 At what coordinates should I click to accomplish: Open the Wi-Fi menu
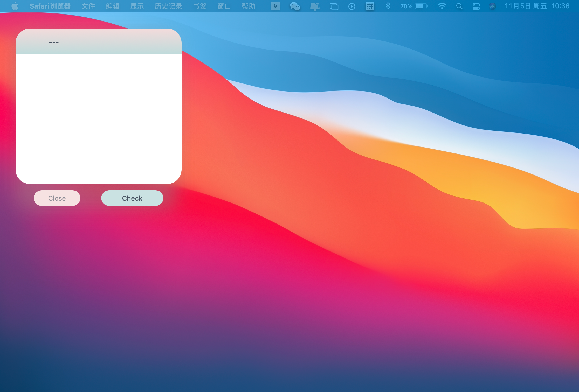click(x=442, y=6)
